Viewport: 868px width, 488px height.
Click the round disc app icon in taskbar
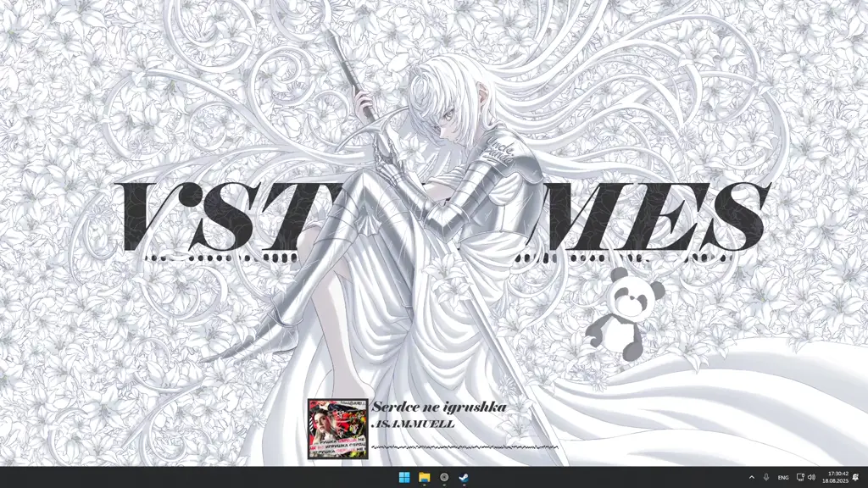point(444,477)
